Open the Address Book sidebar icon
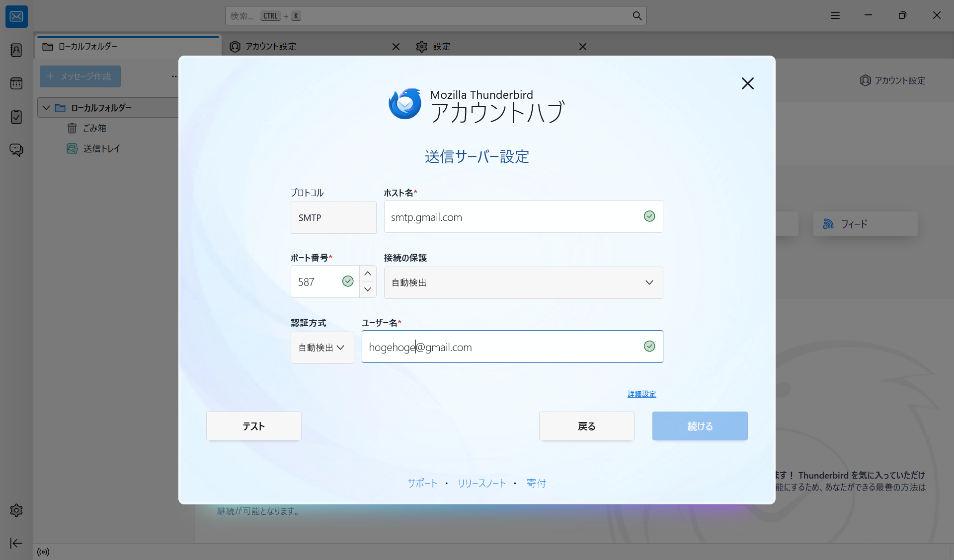 16,50
